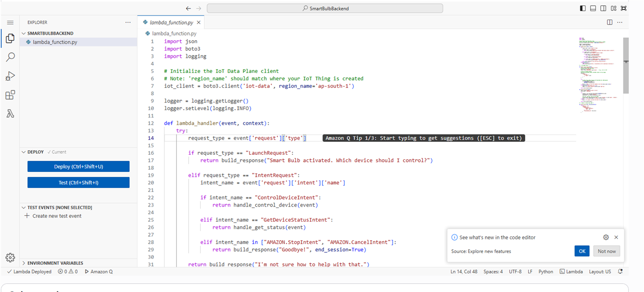The height and width of the screenshot is (292, 644).
Task: Click Lambda Deployed status bar item
Action: [x=29, y=271]
